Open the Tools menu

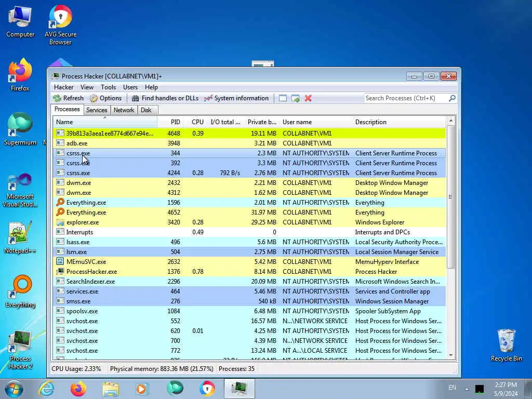click(108, 87)
